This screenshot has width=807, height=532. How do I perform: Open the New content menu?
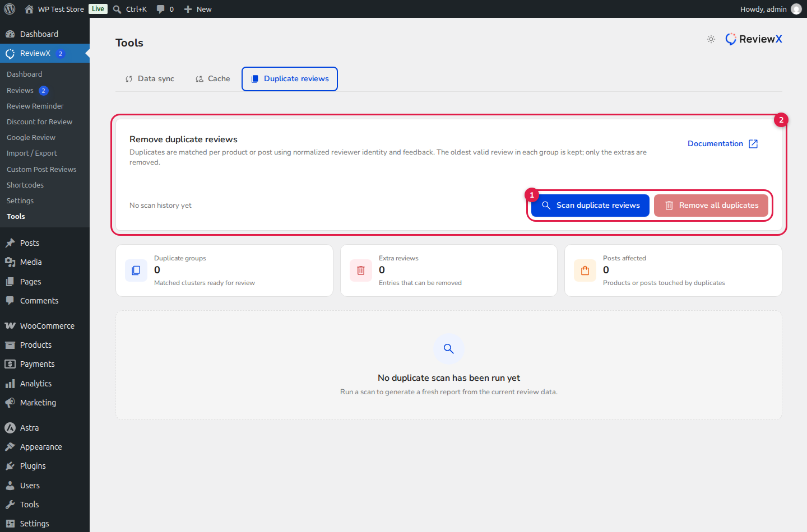(198, 9)
